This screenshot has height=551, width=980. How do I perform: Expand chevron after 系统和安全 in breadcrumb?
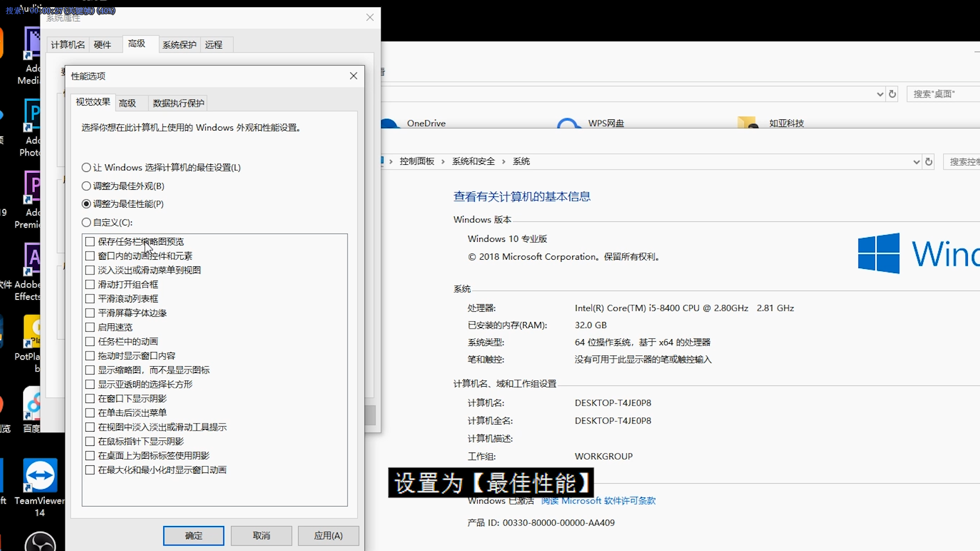504,162
